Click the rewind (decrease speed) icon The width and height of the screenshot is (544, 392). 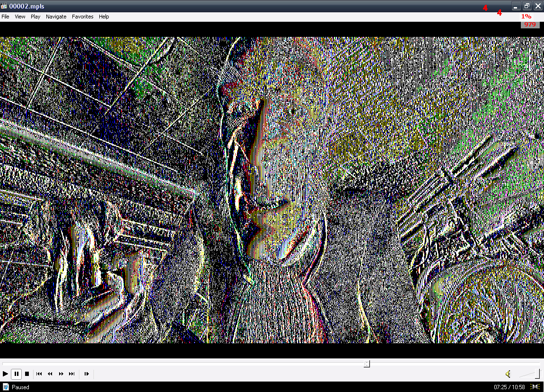tap(50, 374)
